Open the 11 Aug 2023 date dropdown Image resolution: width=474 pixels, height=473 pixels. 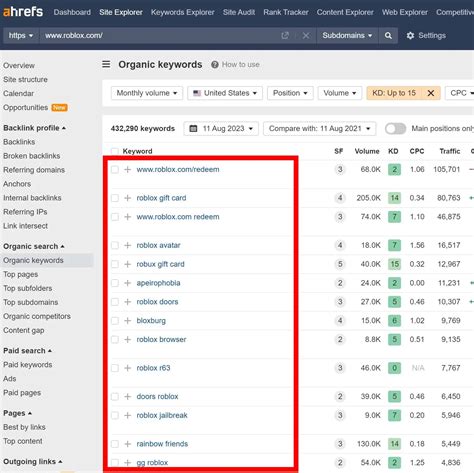(x=221, y=128)
